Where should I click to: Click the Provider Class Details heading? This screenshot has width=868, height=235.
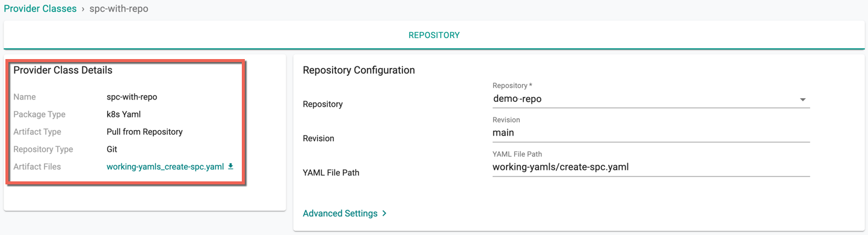click(x=63, y=70)
